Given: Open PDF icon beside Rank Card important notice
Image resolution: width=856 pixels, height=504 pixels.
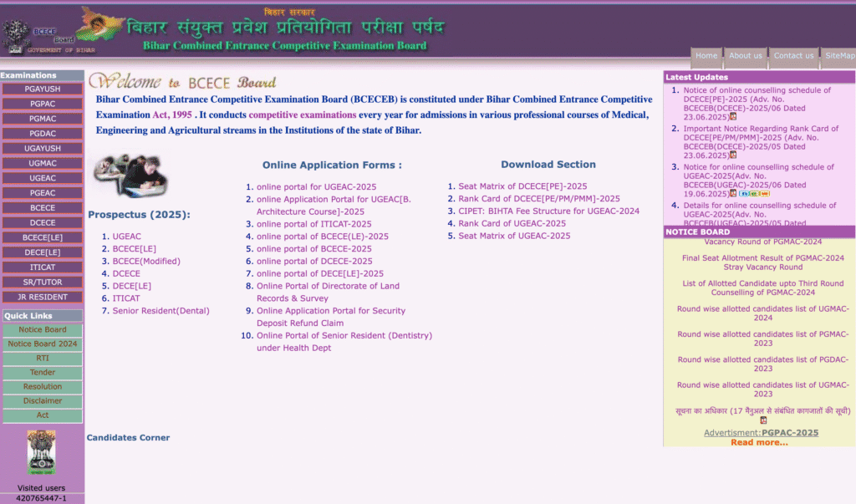Looking at the screenshot, I should tap(733, 155).
